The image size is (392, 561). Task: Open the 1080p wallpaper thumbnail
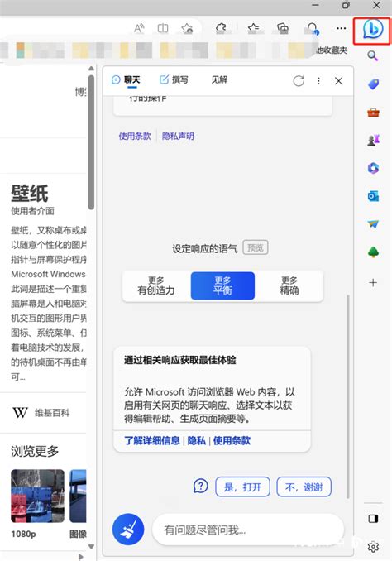point(37,496)
